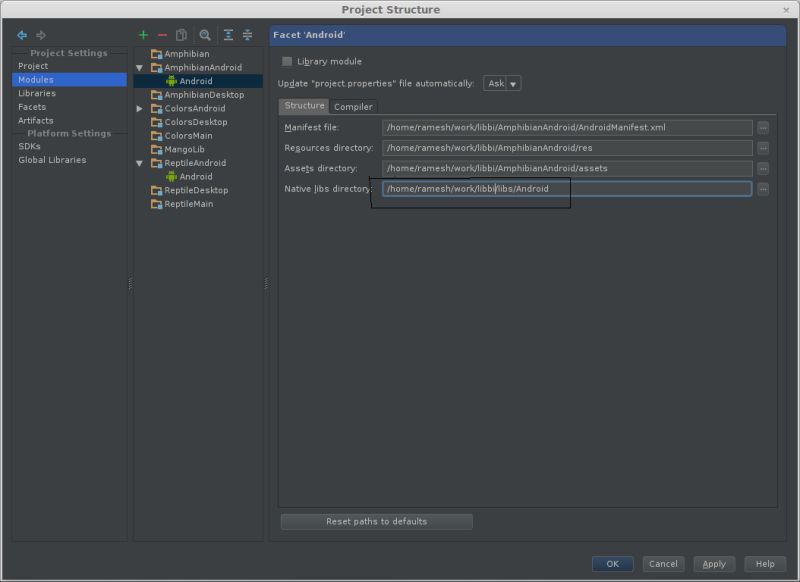This screenshot has height=582, width=800.
Task: Click the forward navigation arrow
Action: point(41,35)
